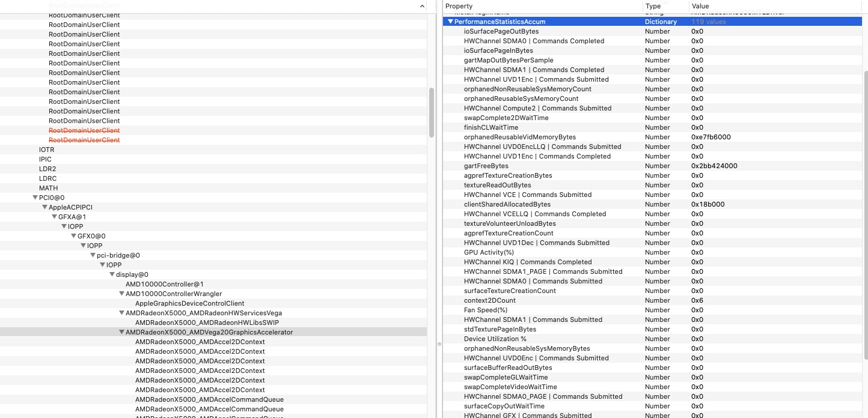The width and height of the screenshot is (868, 418).
Task: Select the LDRC tree item
Action: pyautogui.click(x=47, y=178)
